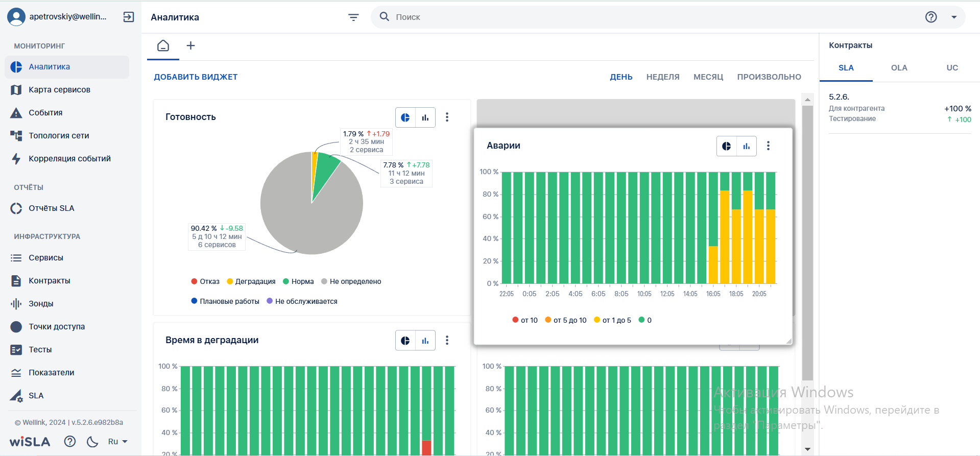This screenshot has height=456, width=980.
Task: Select the НЕДЕЛЯ period tab
Action: click(x=663, y=77)
